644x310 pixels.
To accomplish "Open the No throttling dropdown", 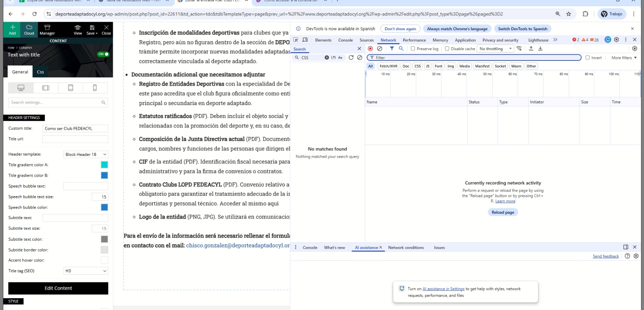I will pyautogui.click(x=495, y=49).
